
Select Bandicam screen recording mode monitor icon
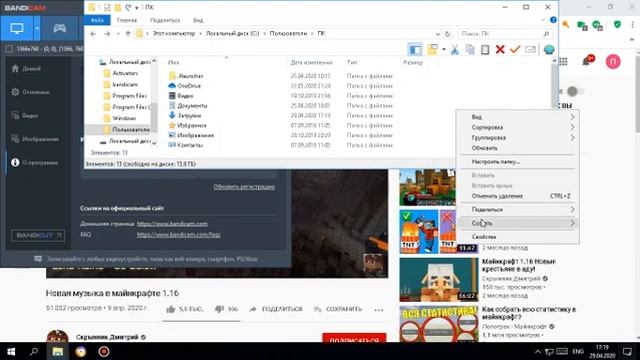17,29
